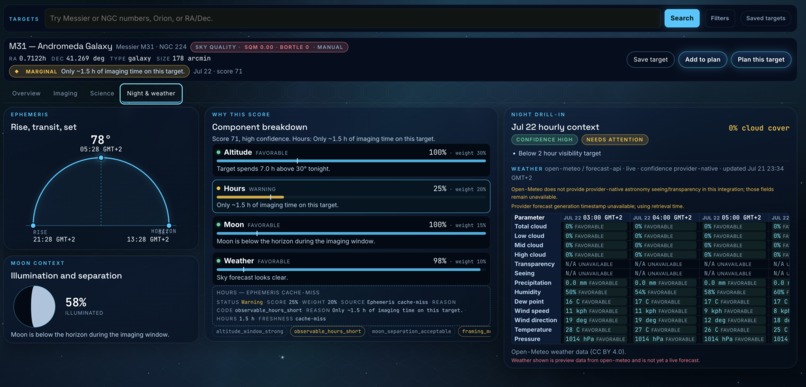
Task: Click the altitude_window_strong tag
Action: 249,331
